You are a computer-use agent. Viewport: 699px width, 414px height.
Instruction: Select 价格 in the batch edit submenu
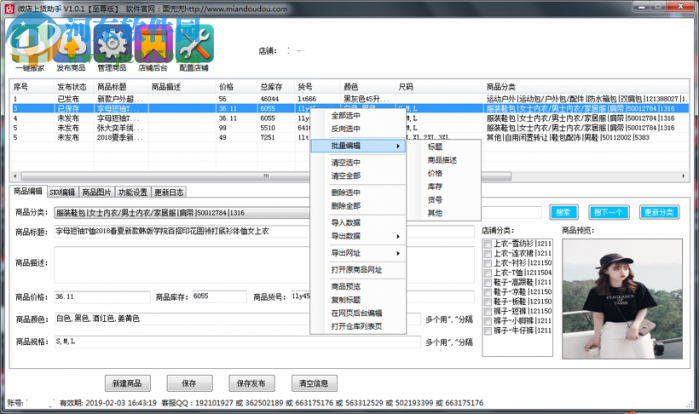point(435,172)
